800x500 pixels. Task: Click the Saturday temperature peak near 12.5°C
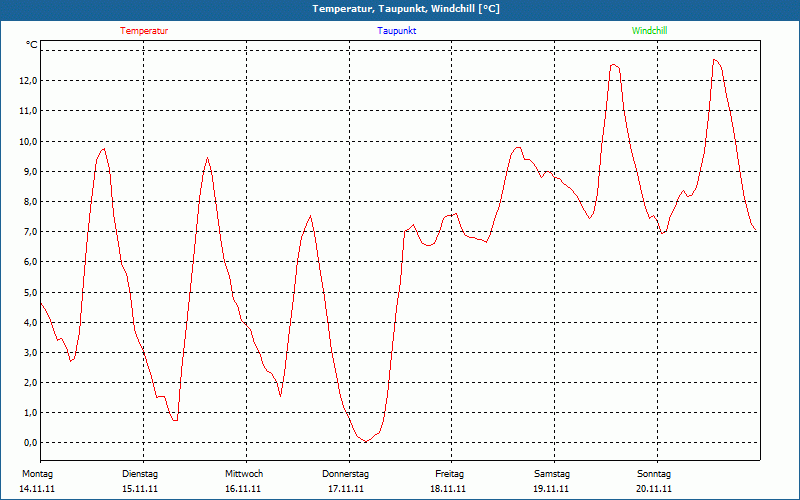613,65
